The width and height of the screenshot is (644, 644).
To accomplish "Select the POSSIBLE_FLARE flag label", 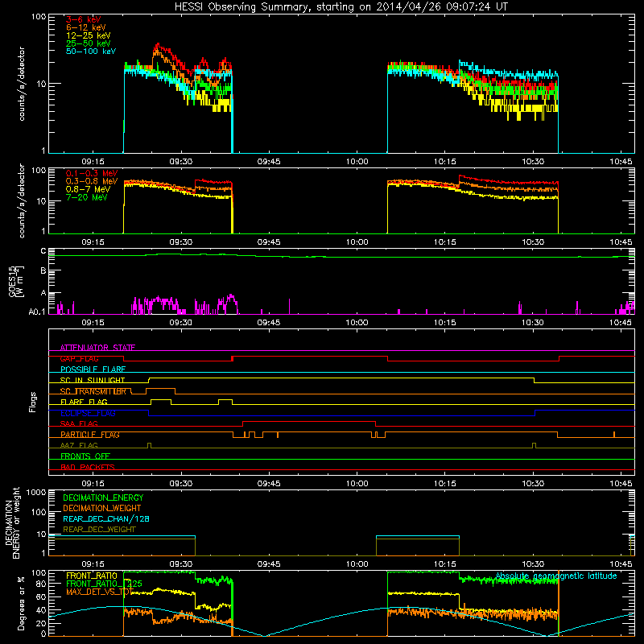I will pos(93,369).
